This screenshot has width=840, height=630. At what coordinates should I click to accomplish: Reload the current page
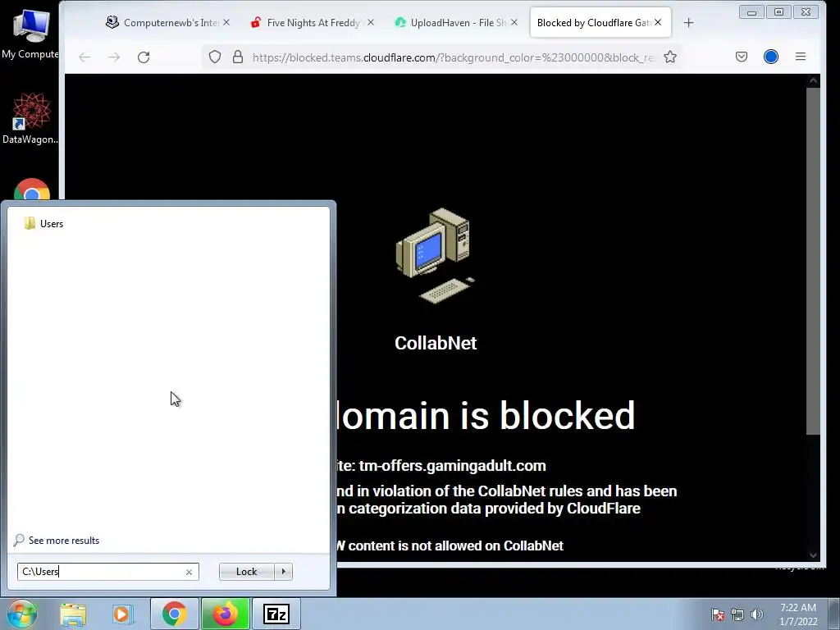click(x=144, y=57)
